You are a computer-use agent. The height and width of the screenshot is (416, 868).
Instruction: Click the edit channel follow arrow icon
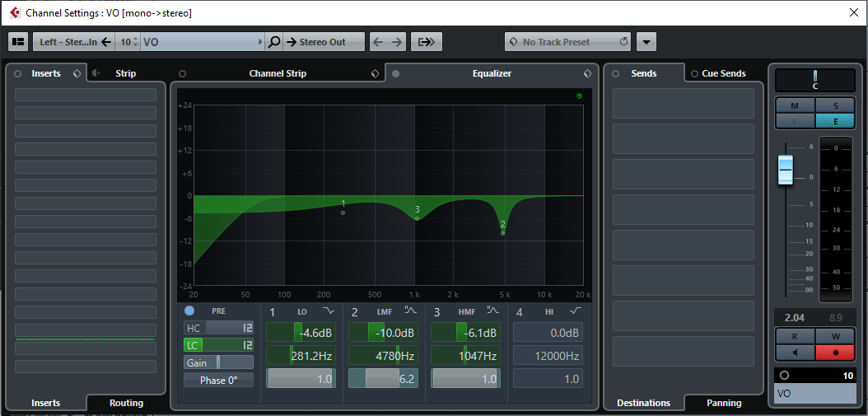tap(427, 41)
